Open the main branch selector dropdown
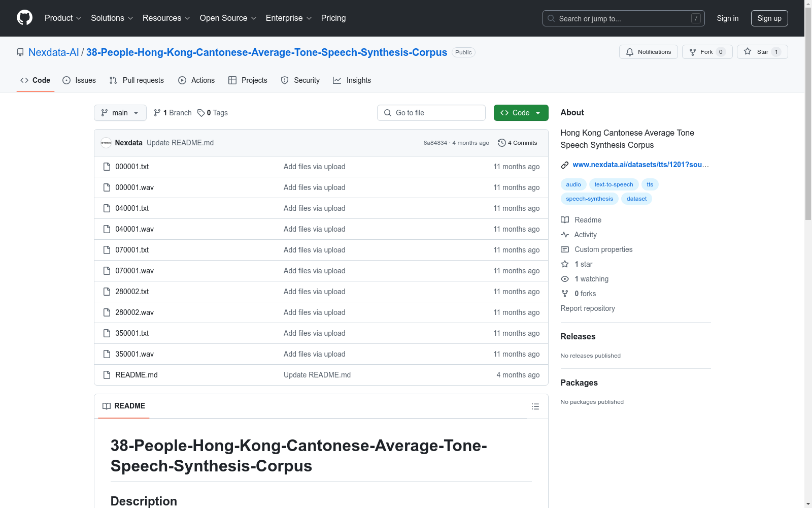Screen dimensions: 812x508 [120, 113]
